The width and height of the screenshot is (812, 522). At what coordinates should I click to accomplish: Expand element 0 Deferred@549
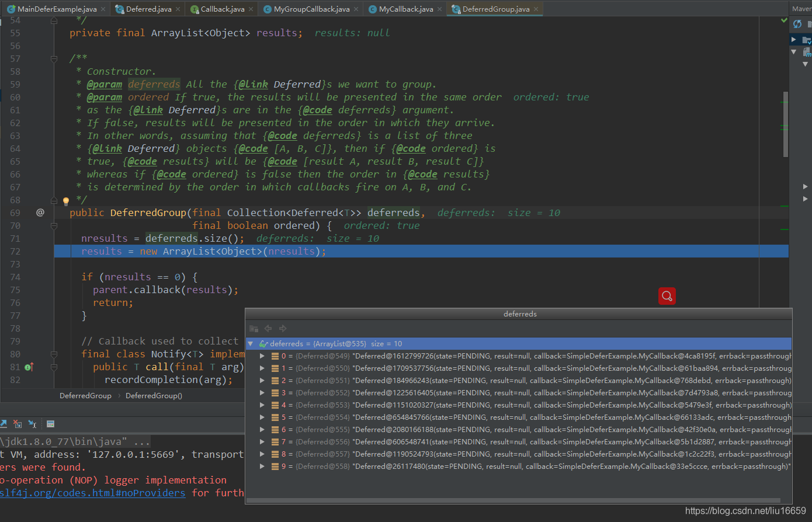pos(262,356)
